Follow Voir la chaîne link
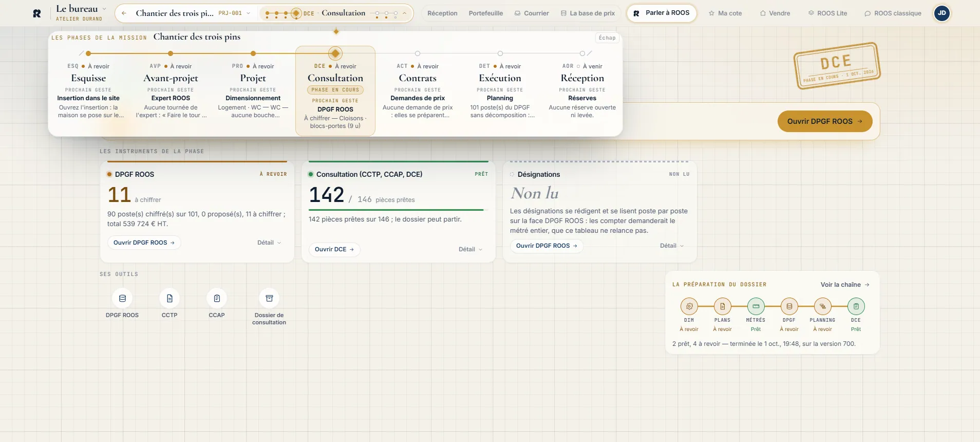Viewport: 980px width, 442px height. click(x=845, y=285)
